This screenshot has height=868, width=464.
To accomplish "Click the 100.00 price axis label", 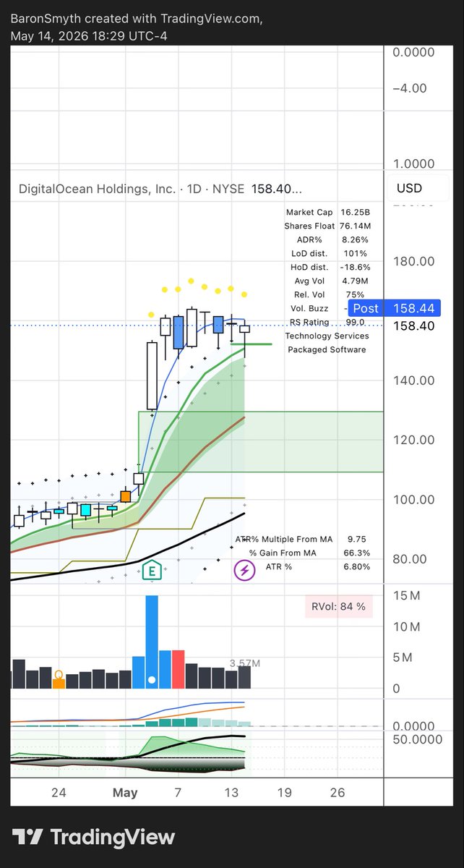I will click(x=413, y=500).
